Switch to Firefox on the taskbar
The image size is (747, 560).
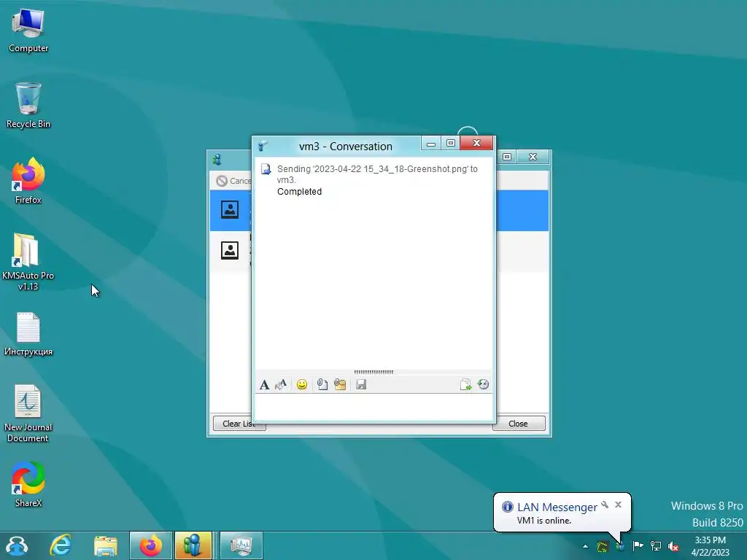coord(150,545)
